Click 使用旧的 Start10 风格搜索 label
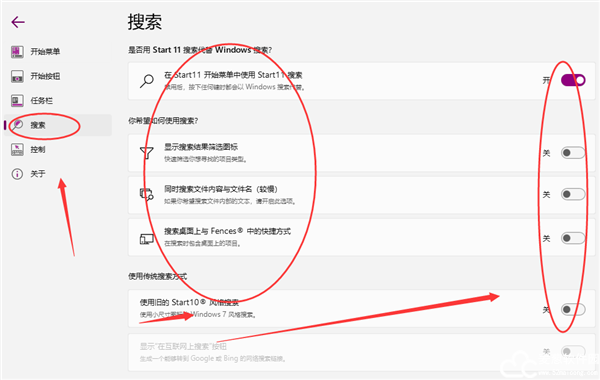The image size is (600, 380). (x=189, y=303)
